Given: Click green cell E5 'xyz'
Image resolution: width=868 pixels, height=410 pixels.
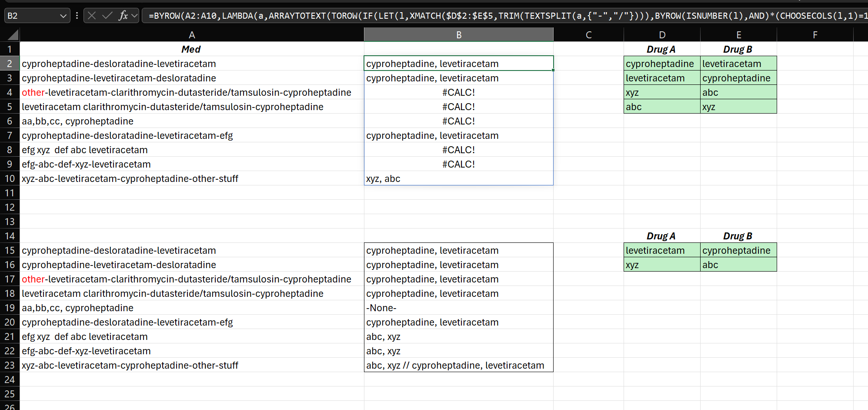Looking at the screenshot, I should (x=738, y=107).
